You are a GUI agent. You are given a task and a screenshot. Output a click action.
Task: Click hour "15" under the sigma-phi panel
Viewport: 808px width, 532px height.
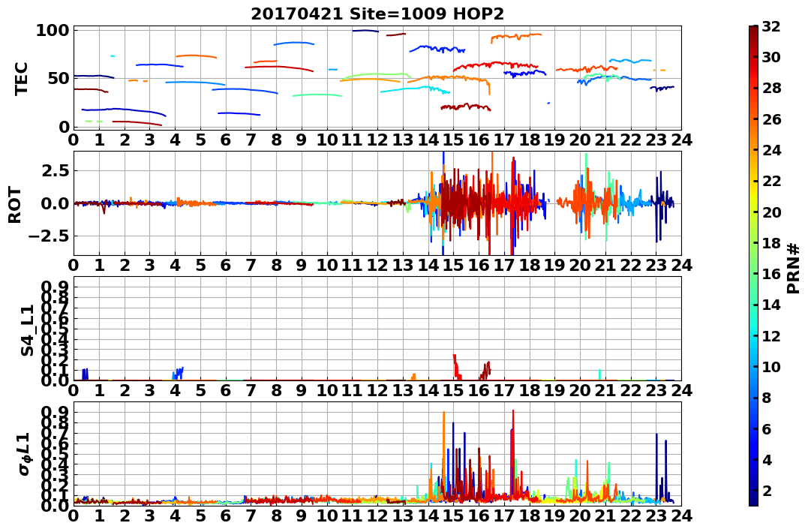click(x=453, y=516)
